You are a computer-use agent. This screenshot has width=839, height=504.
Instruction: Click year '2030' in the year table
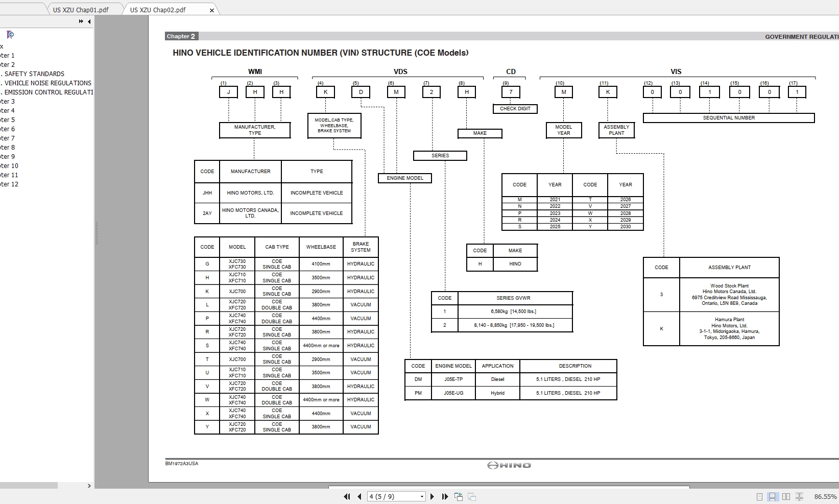626,227
